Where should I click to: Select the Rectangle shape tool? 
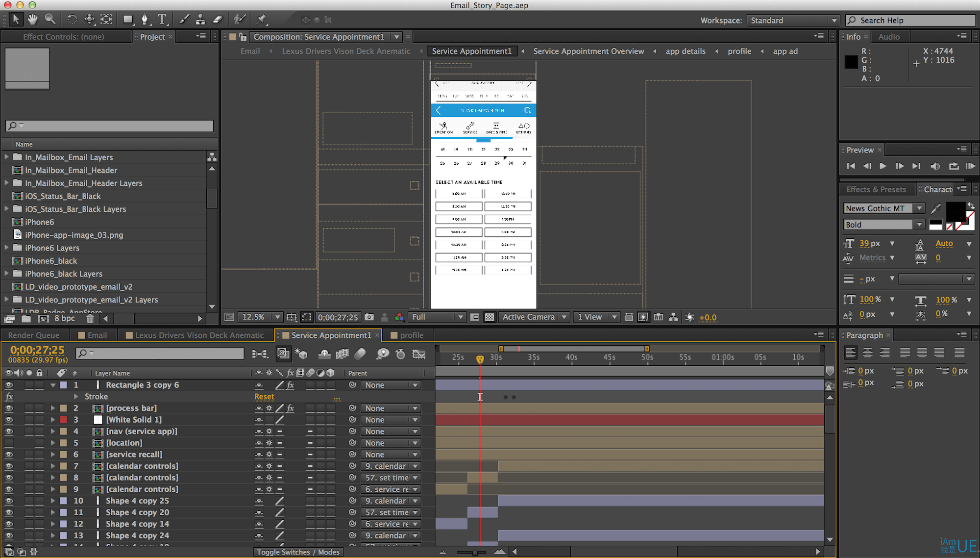pyautogui.click(x=128, y=20)
